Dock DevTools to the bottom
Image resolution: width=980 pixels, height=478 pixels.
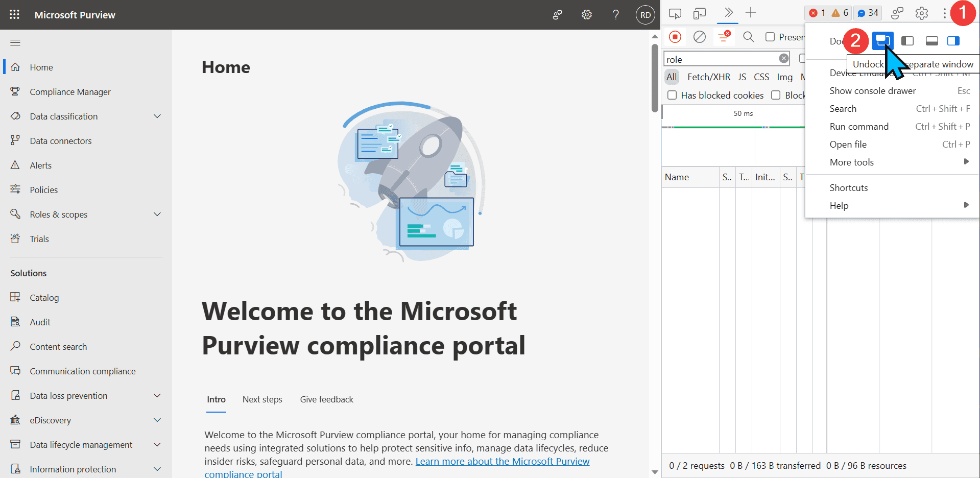tap(932, 41)
